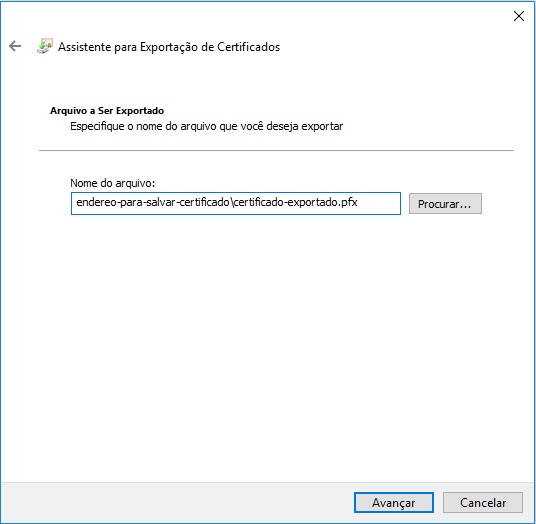
Task: Click the "Nome do arquivo:" label
Action: coord(112,183)
